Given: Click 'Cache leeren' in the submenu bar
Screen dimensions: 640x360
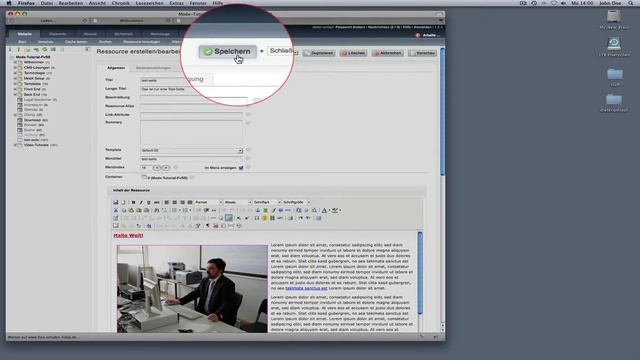Looking at the screenshot, I should tap(76, 42).
